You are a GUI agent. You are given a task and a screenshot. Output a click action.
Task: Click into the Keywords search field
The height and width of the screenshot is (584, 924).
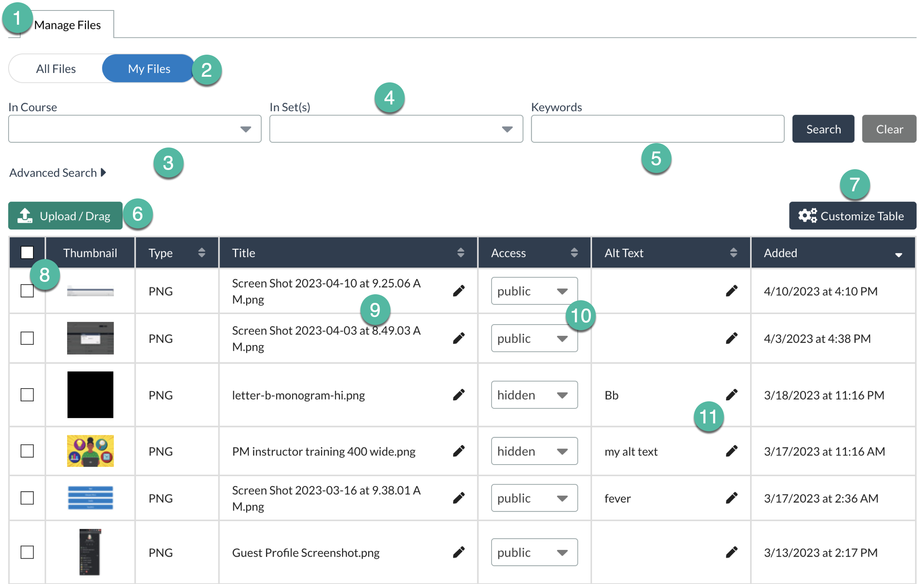(x=657, y=129)
